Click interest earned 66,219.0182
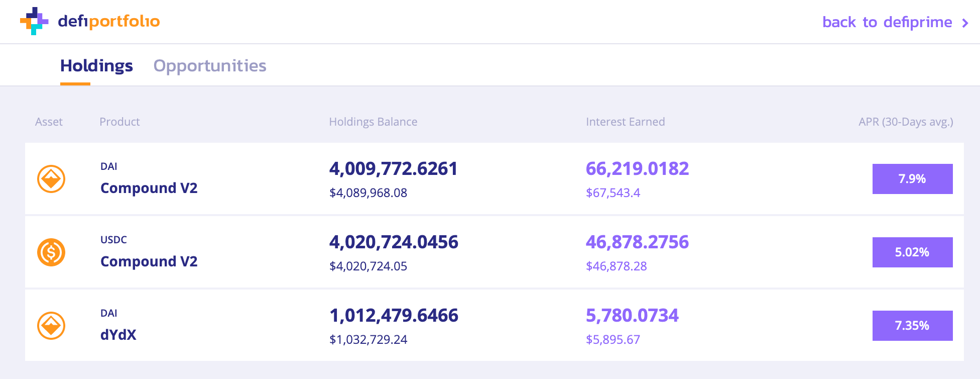 click(x=638, y=169)
